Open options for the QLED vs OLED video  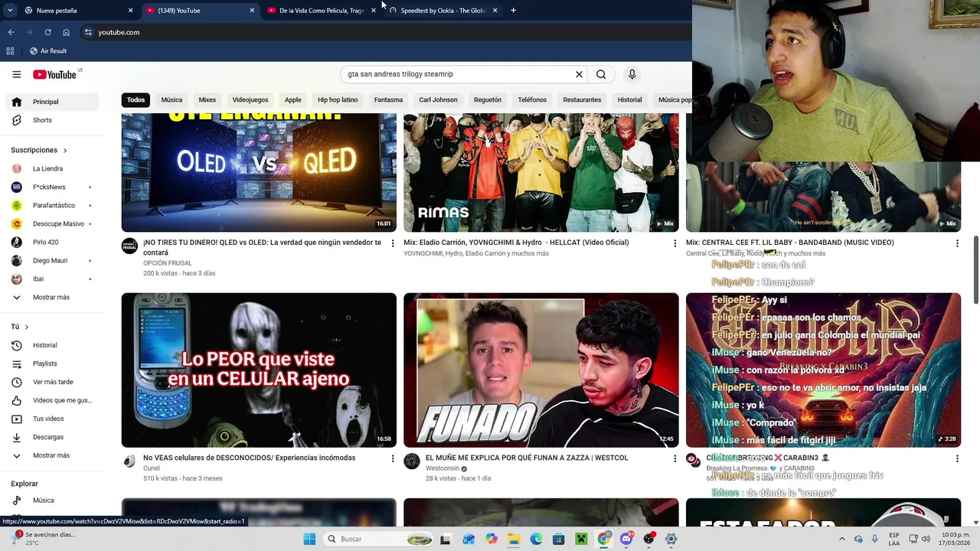[x=393, y=243]
